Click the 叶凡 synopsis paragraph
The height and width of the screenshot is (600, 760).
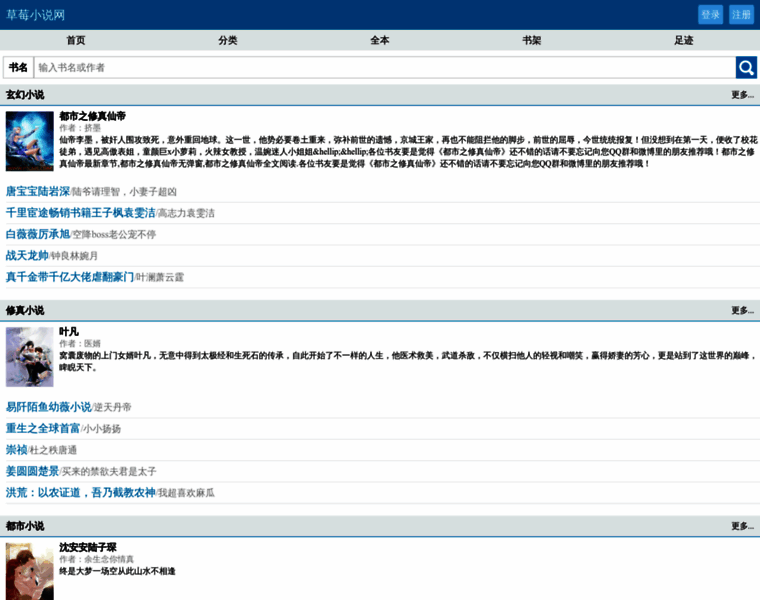click(408, 362)
